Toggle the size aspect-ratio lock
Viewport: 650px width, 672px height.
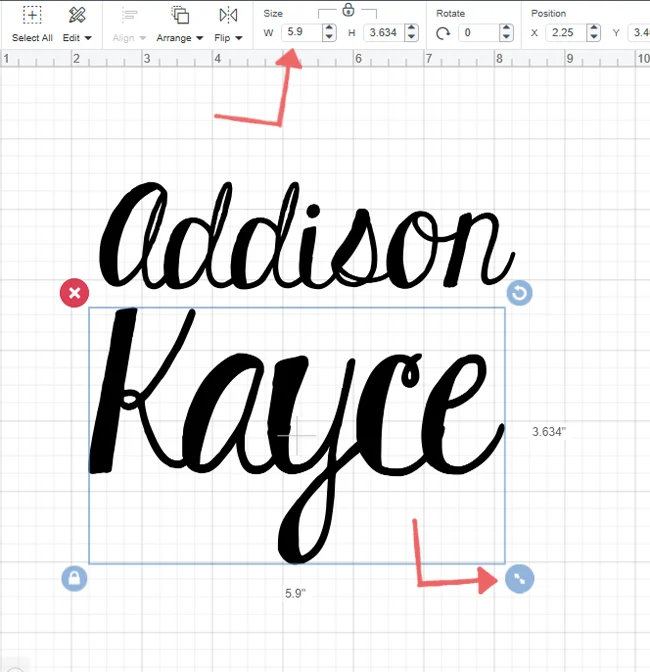[348, 9]
